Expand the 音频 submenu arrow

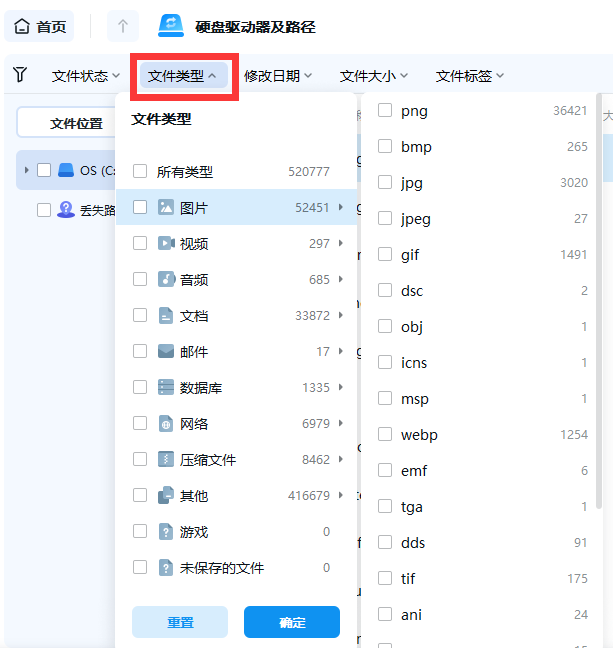(x=341, y=279)
